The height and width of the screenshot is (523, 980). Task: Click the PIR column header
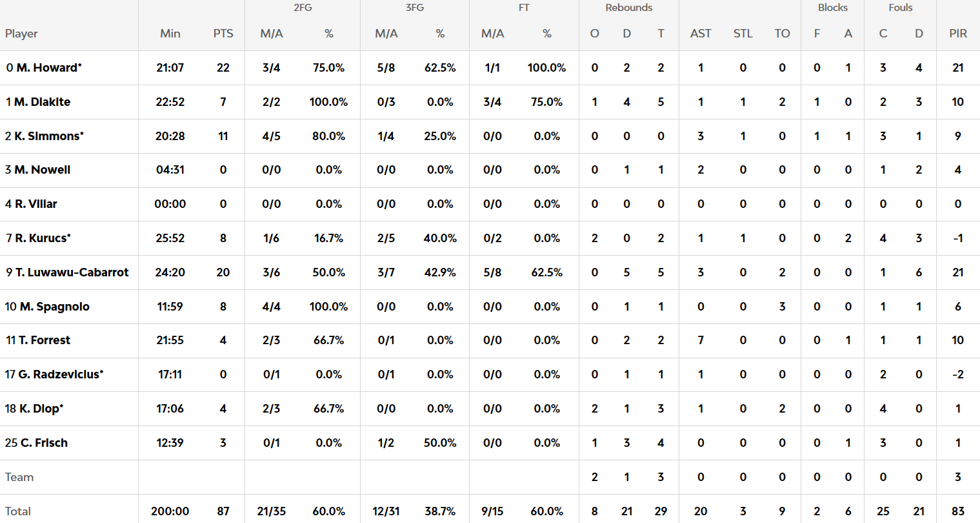coord(958,34)
